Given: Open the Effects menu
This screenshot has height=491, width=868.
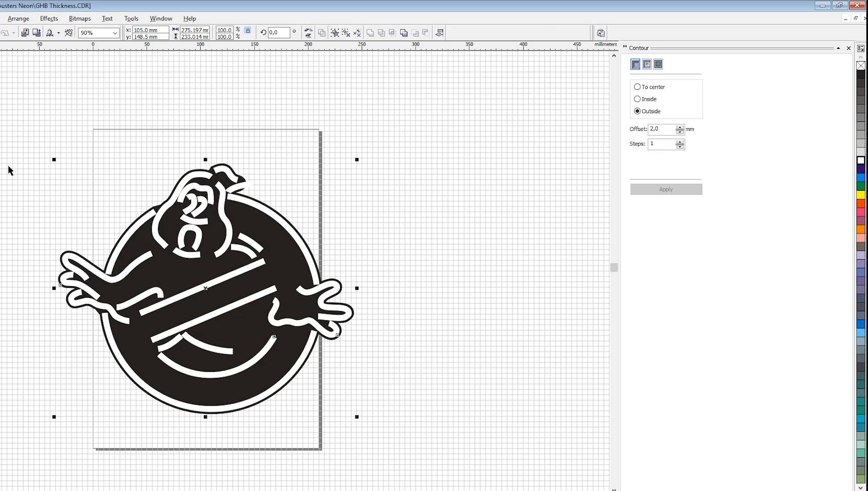Looking at the screenshot, I should pyautogui.click(x=49, y=18).
